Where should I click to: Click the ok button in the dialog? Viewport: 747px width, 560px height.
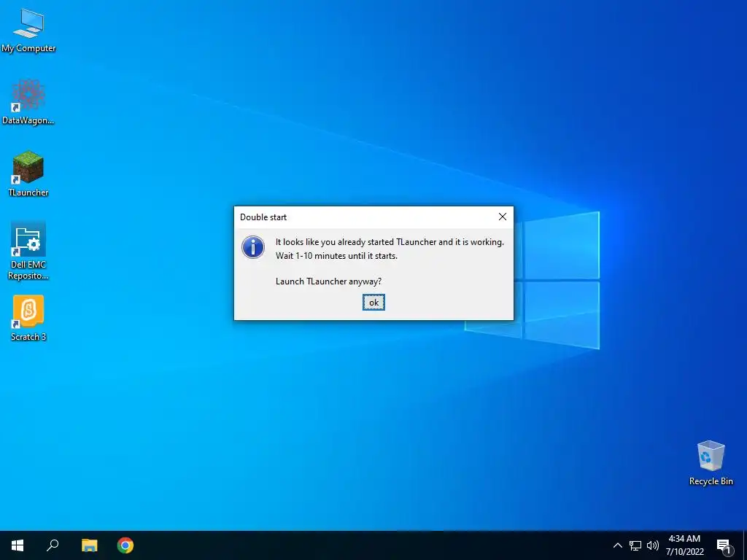(373, 303)
